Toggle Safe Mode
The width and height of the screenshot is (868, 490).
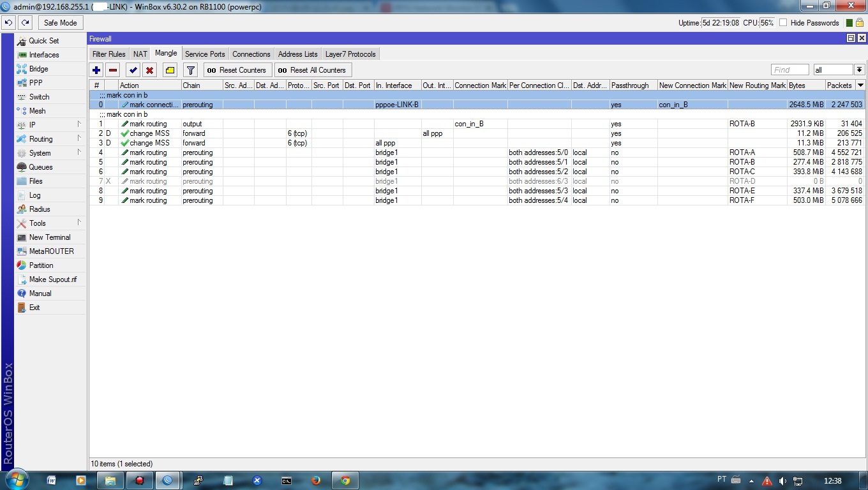[x=60, y=22]
